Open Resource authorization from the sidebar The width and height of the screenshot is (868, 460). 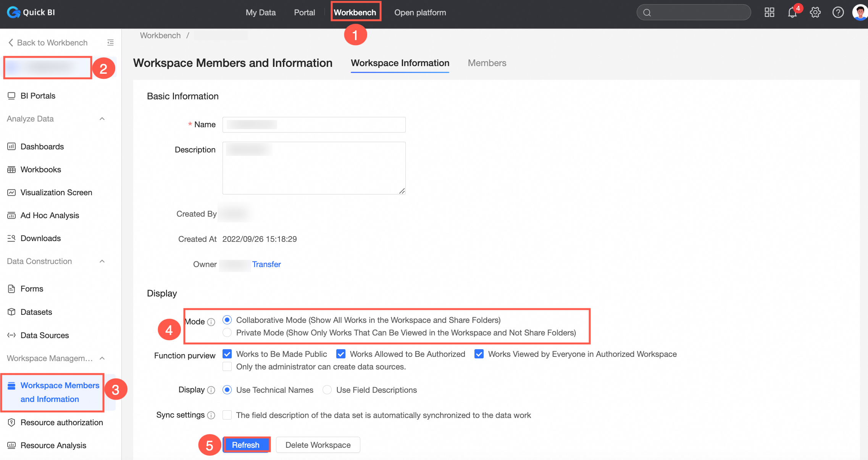point(61,422)
